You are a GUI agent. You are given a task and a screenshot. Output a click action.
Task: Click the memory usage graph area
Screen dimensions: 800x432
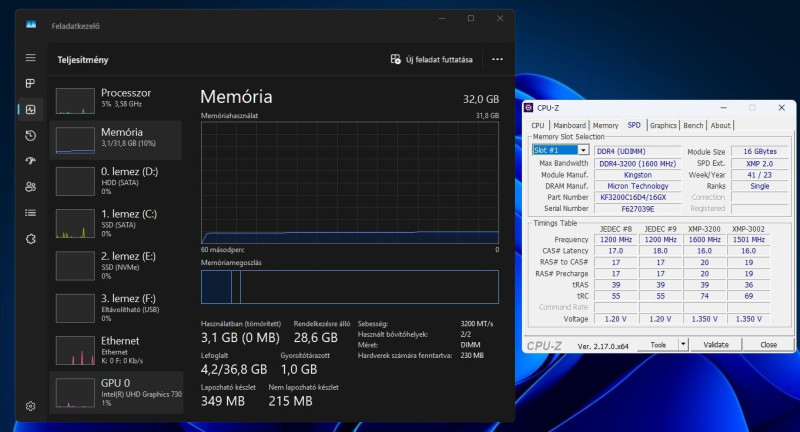pos(349,183)
